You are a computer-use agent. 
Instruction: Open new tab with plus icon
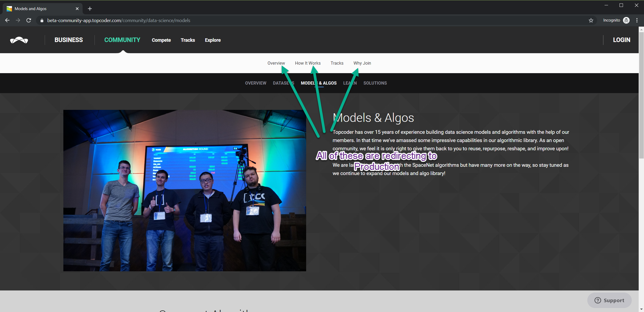coord(90,9)
